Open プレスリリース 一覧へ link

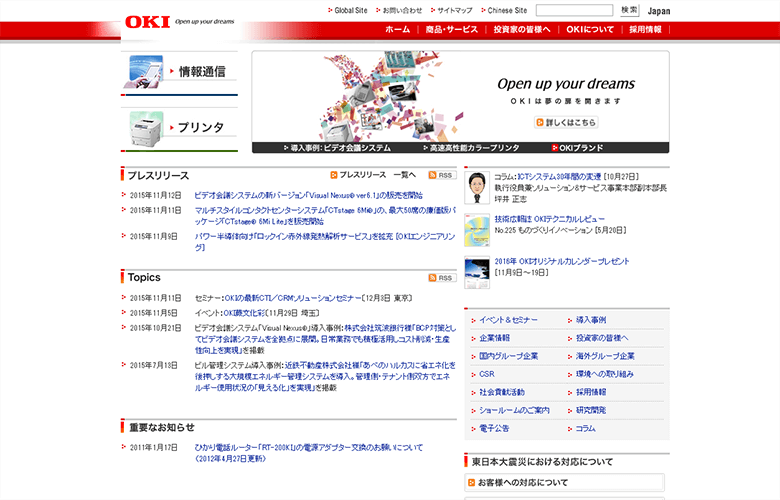tap(373, 175)
